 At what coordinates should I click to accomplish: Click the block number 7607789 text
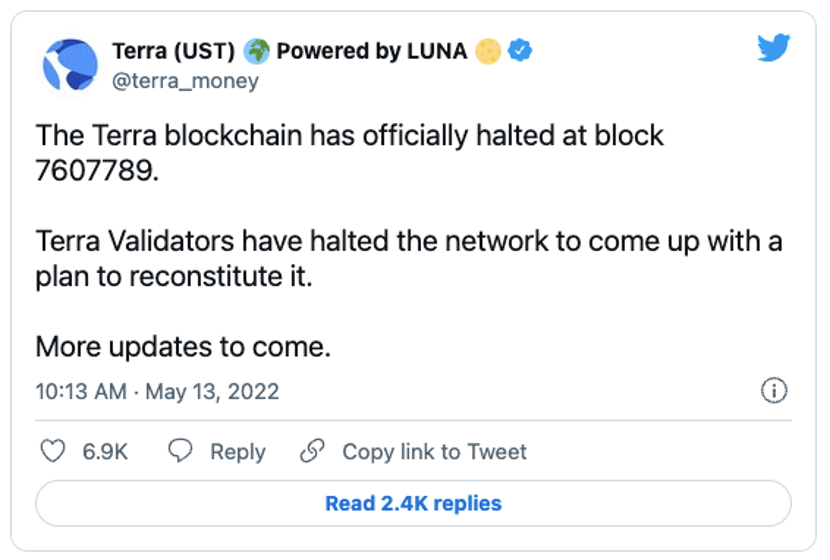(x=95, y=171)
